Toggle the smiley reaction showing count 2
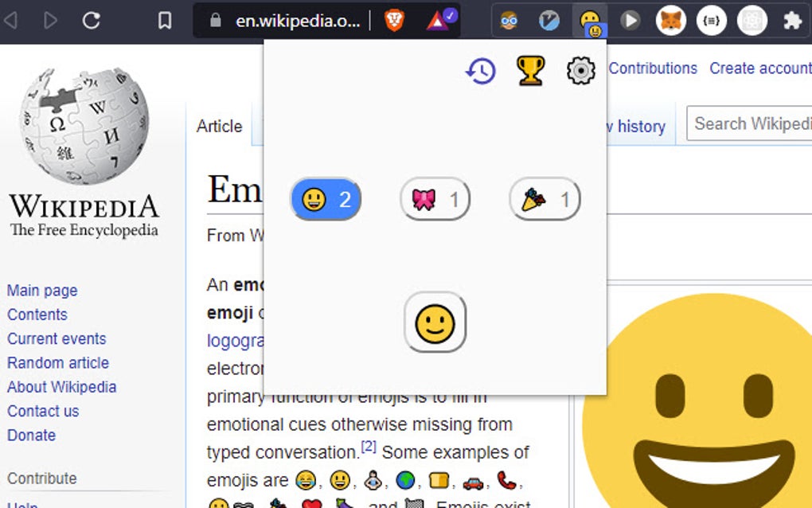The image size is (812, 508). click(325, 200)
